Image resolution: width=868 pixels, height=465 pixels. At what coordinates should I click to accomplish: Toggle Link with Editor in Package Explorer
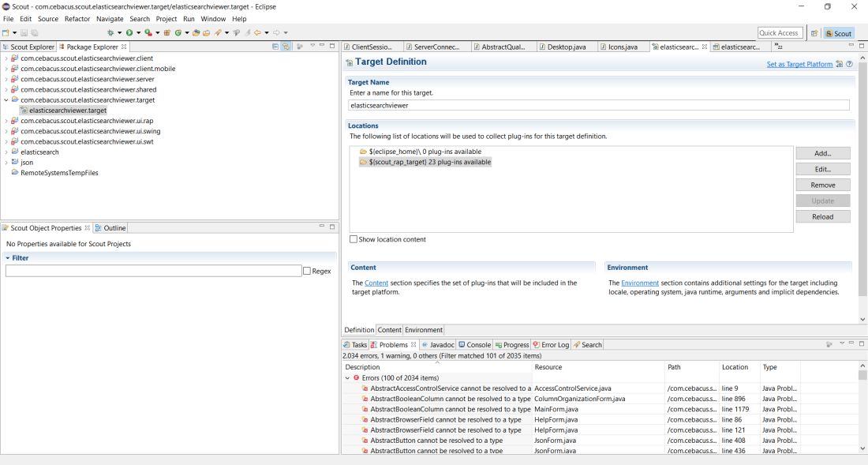tap(286, 47)
